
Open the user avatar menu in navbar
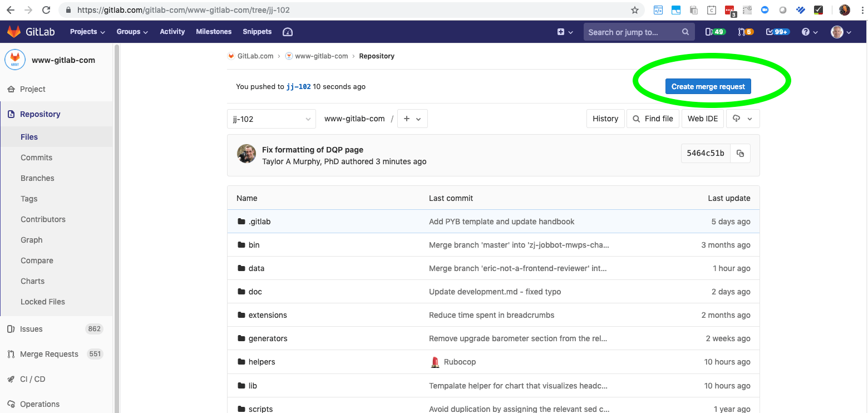tap(841, 32)
